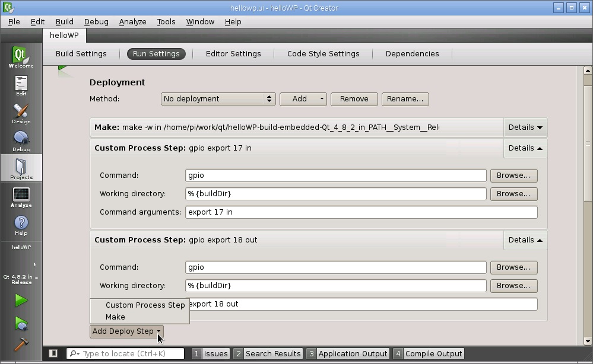593x364 pixels.
Task: Choose Custom Process Step from popup menu
Action: point(145,305)
